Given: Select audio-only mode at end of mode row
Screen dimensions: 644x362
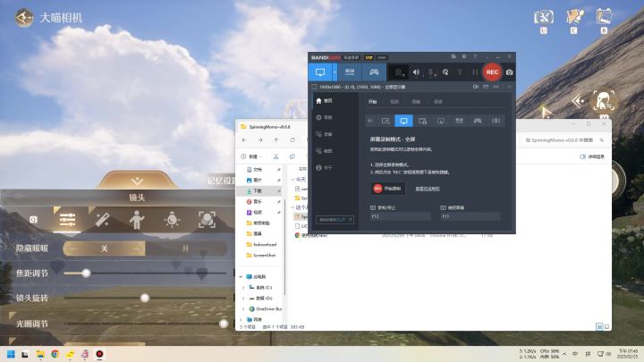Looking at the screenshot, I should [496, 121].
